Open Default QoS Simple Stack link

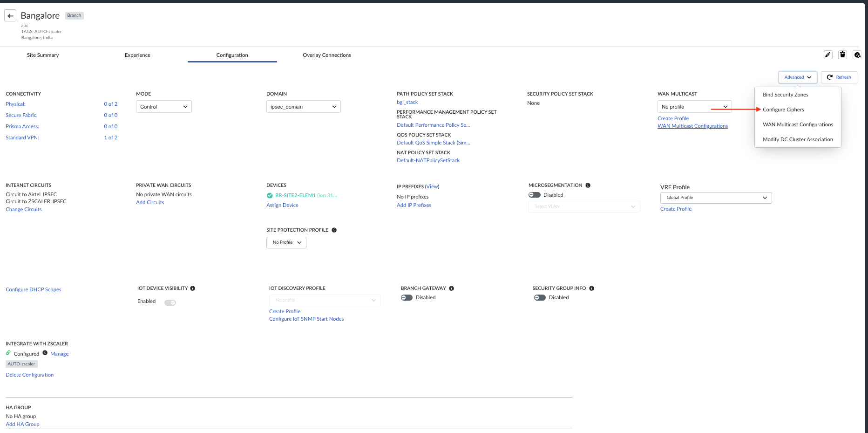click(x=434, y=143)
